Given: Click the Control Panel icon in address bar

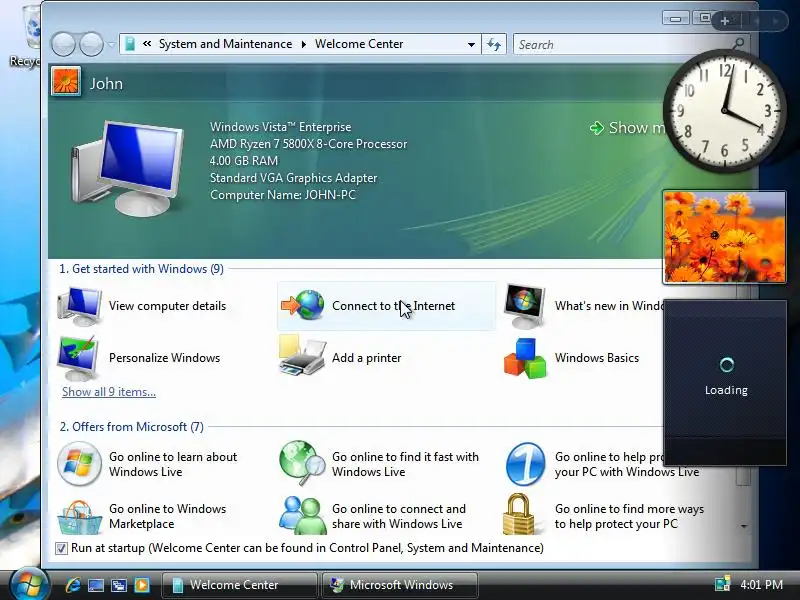Looking at the screenshot, I should click(x=130, y=44).
